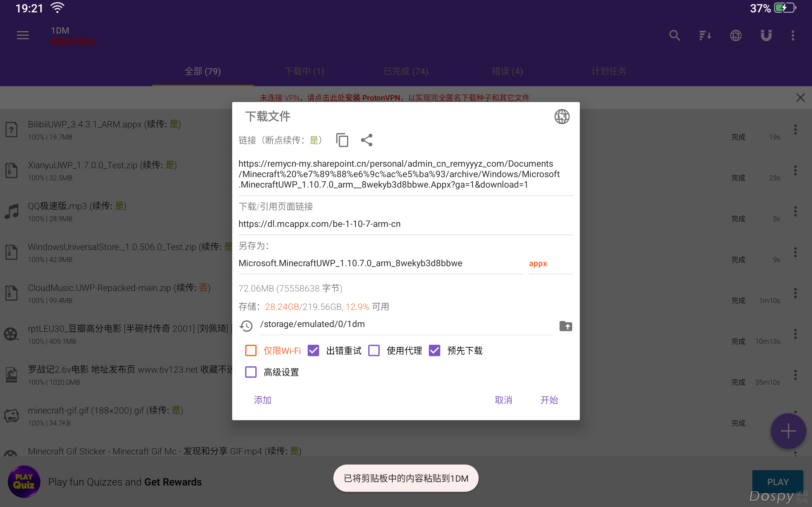Copy the download link with the copy icon

(342, 140)
